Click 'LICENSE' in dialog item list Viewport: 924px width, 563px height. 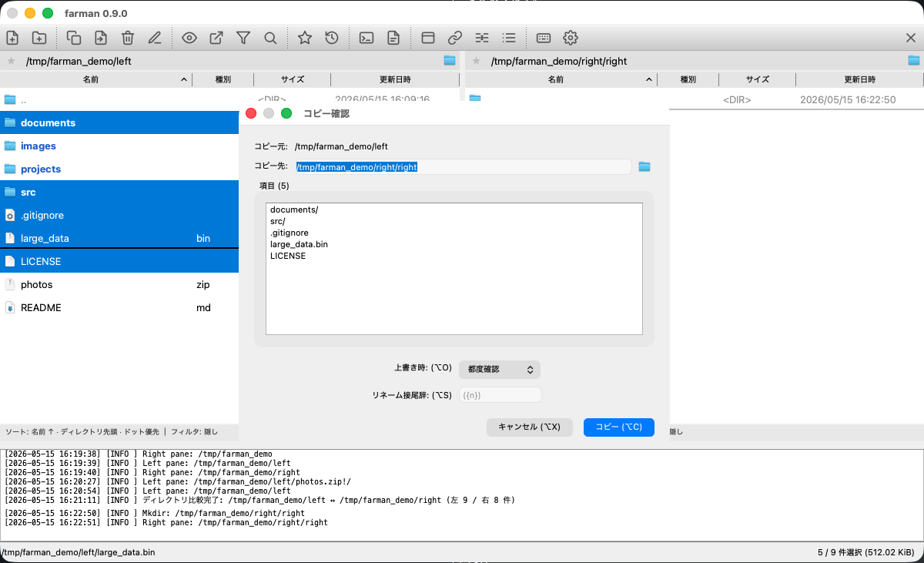point(288,256)
